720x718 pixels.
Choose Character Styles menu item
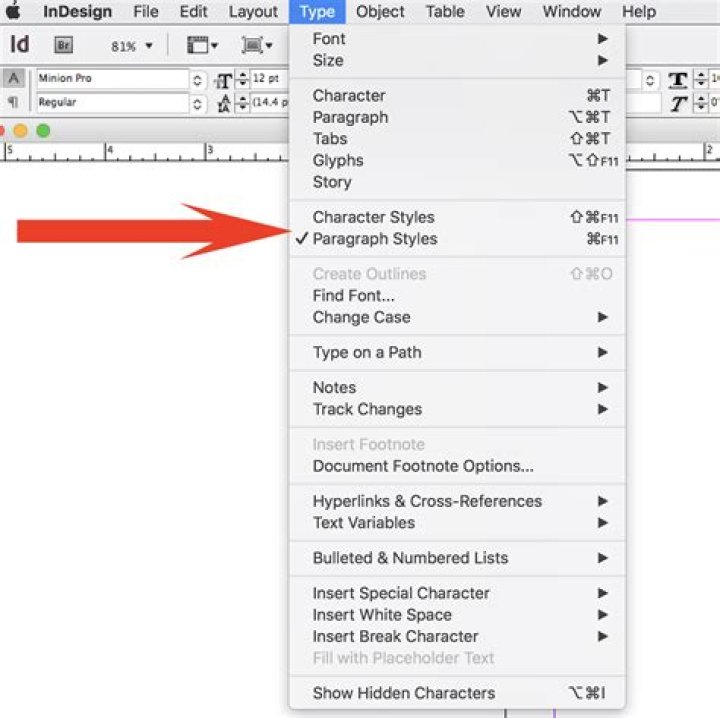[457, 217]
